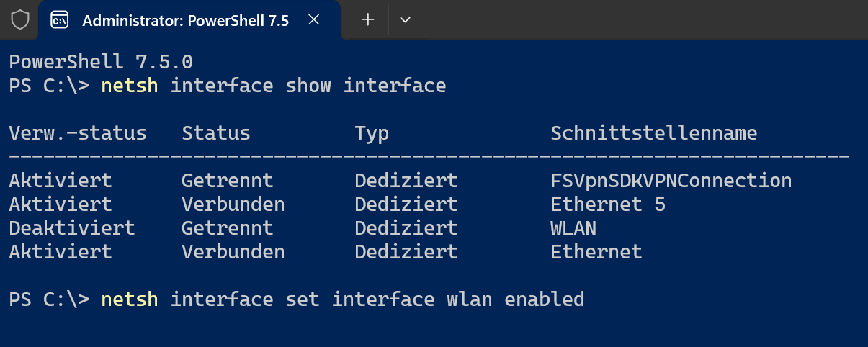
Task: Select the Administrator: PowerShell 7.5 tab
Action: coord(186,20)
